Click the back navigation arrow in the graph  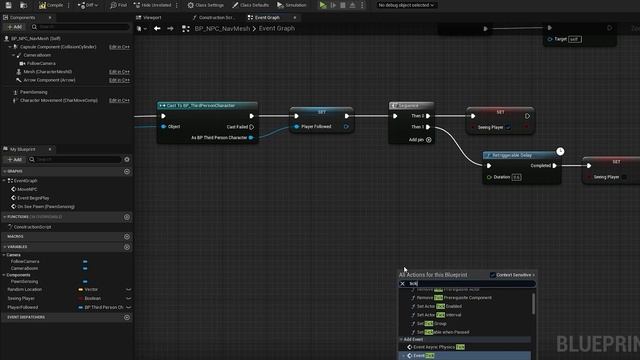[157, 29]
